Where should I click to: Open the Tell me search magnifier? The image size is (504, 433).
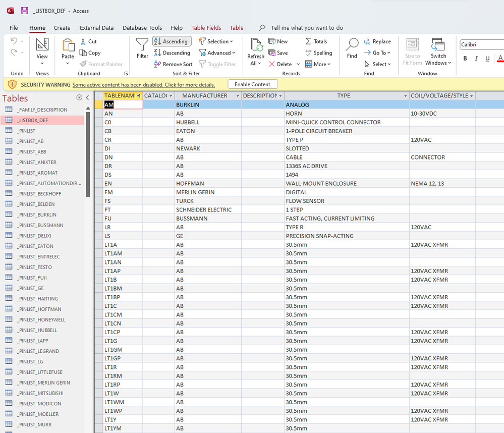click(262, 28)
